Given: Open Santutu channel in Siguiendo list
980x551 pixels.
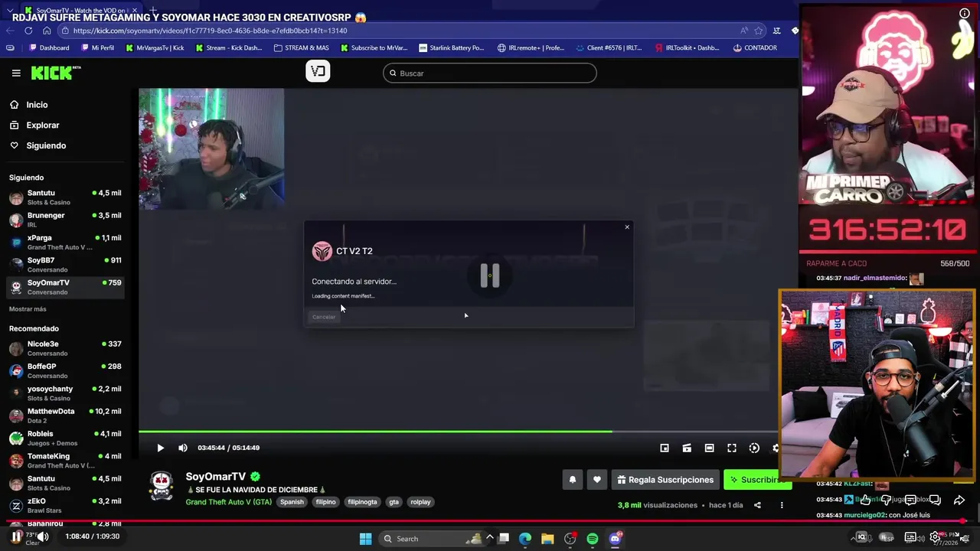Looking at the screenshot, I should pyautogui.click(x=65, y=197).
